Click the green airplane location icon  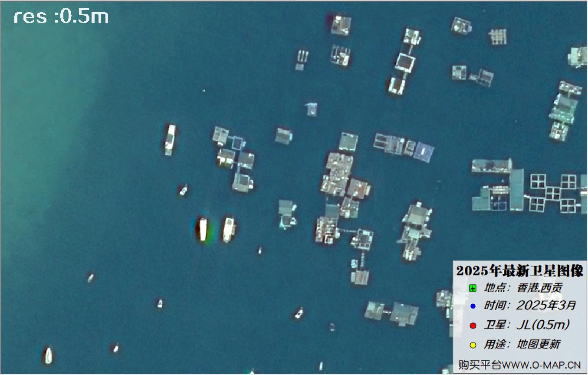pos(473,288)
